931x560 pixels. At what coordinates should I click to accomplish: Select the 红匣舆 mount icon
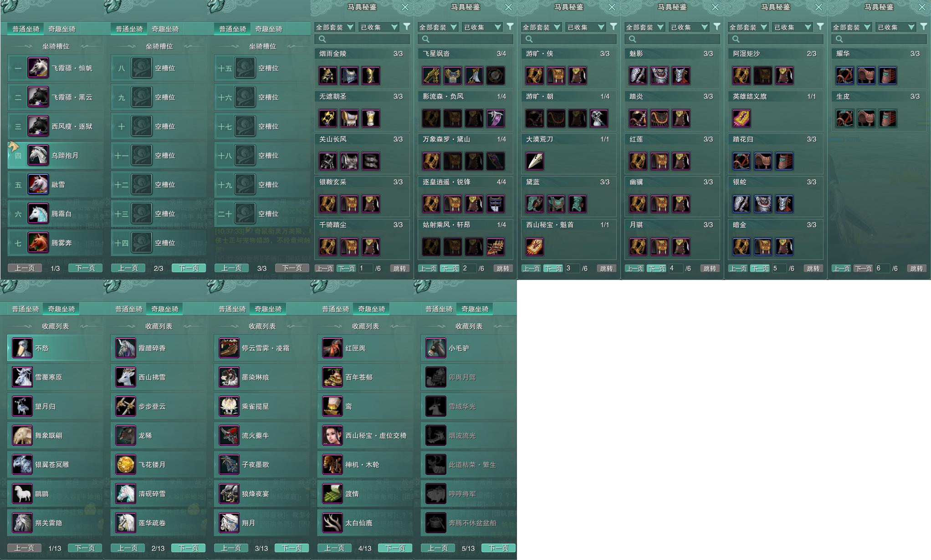[x=332, y=348]
